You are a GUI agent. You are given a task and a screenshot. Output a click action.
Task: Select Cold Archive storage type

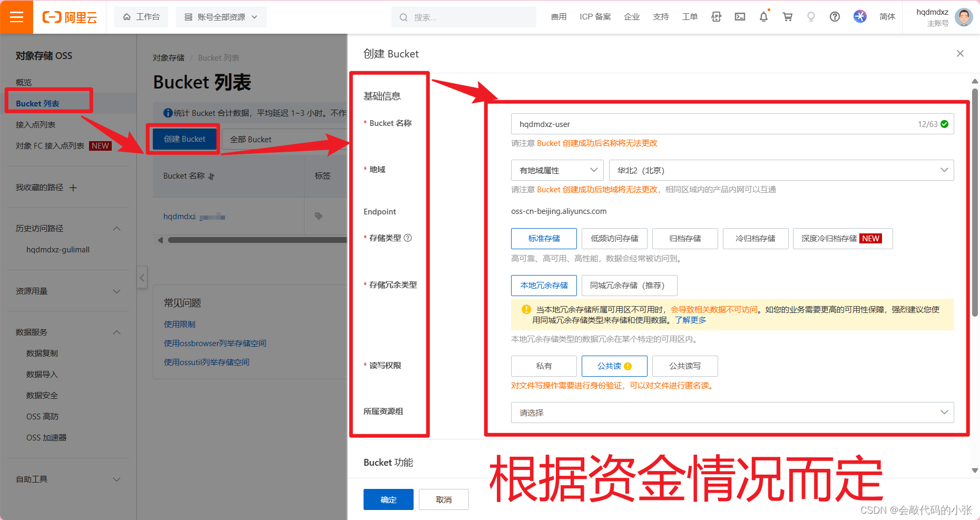(756, 239)
